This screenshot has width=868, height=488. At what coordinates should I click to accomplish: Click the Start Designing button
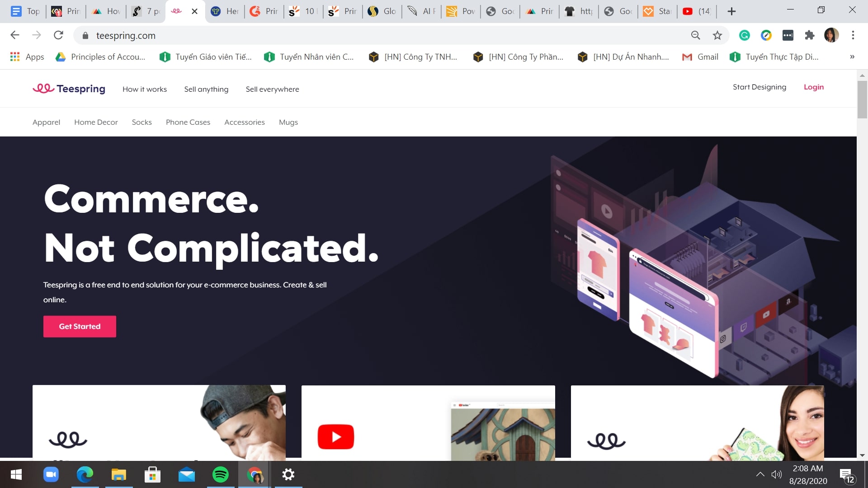pyautogui.click(x=759, y=87)
